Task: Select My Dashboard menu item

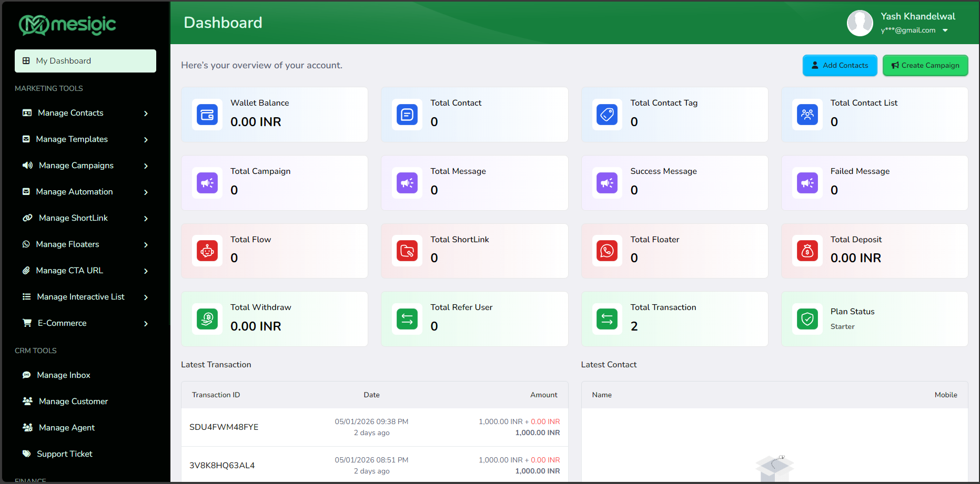Action: 85,61
